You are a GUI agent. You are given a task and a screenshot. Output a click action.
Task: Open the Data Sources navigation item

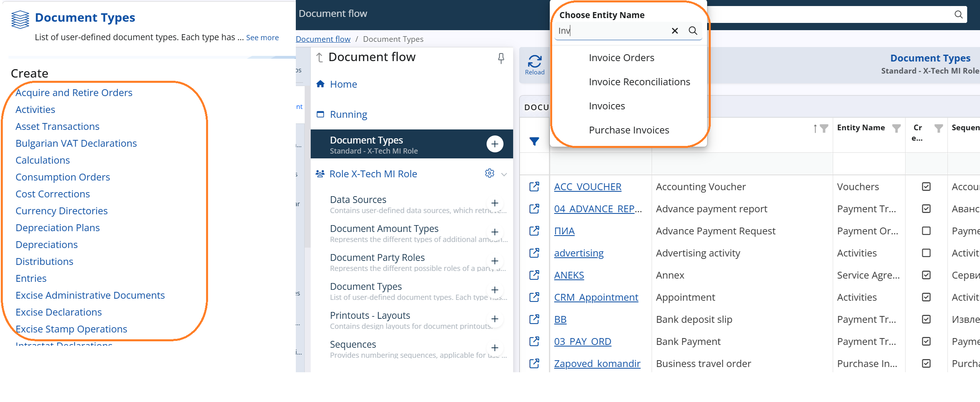tap(358, 200)
